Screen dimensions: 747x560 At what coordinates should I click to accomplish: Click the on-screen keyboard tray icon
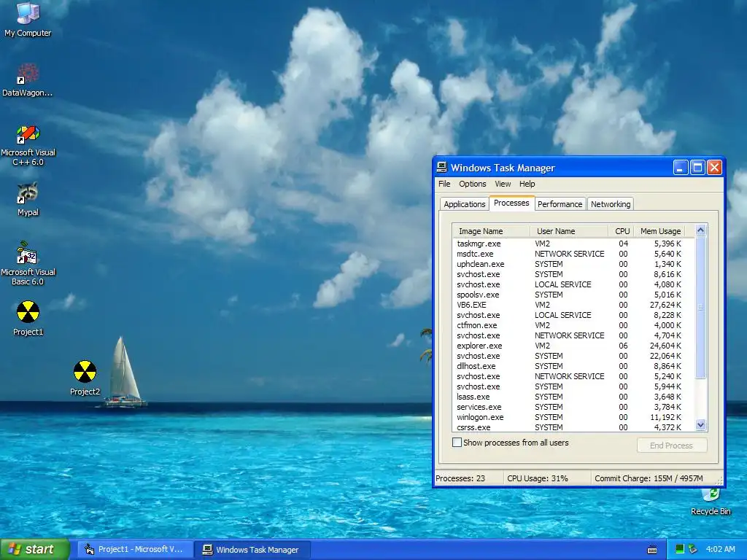652,550
